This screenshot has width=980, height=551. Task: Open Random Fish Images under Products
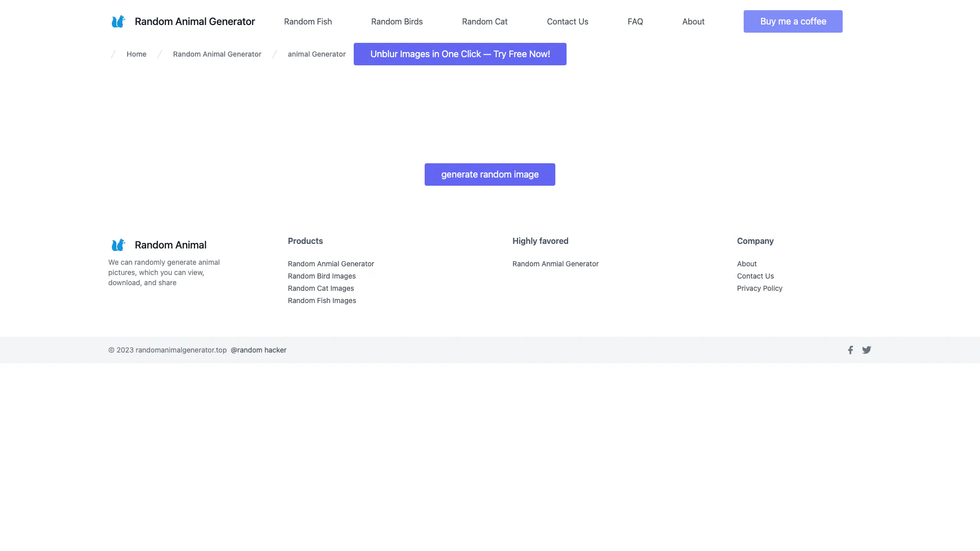tap(322, 300)
